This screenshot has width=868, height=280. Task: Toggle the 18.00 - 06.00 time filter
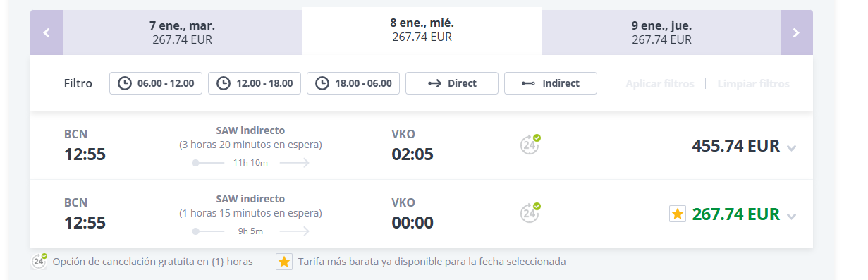[x=353, y=83]
